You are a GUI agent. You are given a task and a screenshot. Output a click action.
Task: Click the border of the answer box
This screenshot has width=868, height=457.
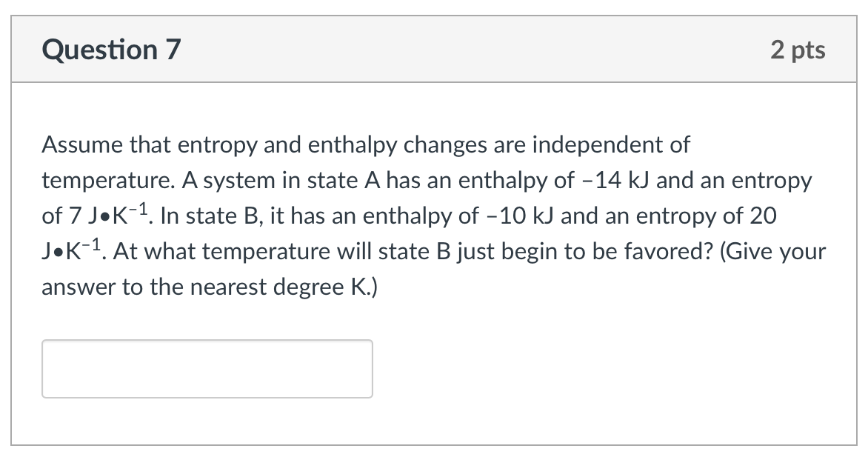coord(207,341)
